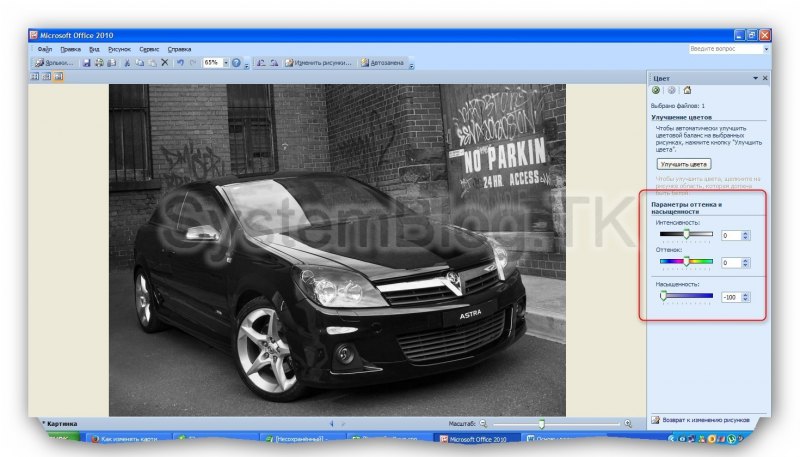Click the Картинка label in the status bar
The width and height of the screenshot is (800, 457).
[62, 424]
